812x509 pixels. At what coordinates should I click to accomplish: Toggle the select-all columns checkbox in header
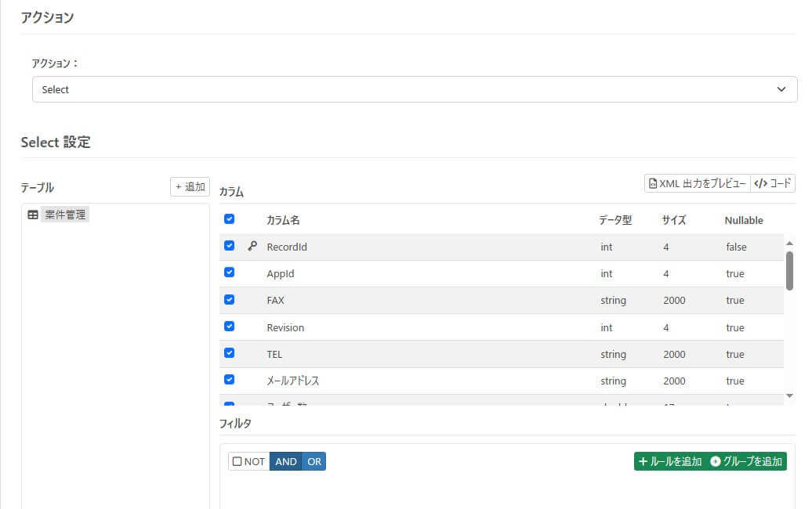pos(230,218)
